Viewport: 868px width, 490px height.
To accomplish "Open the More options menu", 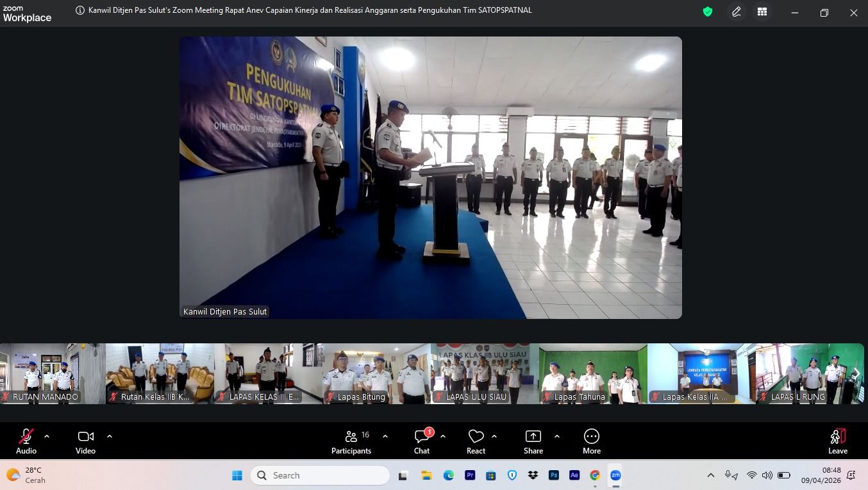I will [591, 441].
